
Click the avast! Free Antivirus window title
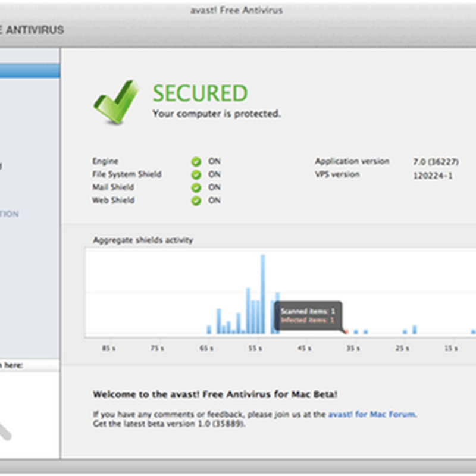coord(236,11)
